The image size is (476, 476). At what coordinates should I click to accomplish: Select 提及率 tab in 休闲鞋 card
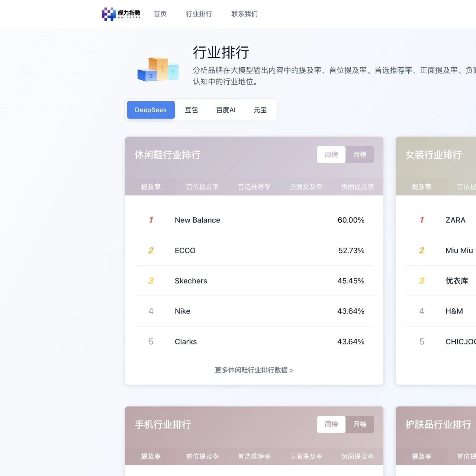tap(151, 187)
